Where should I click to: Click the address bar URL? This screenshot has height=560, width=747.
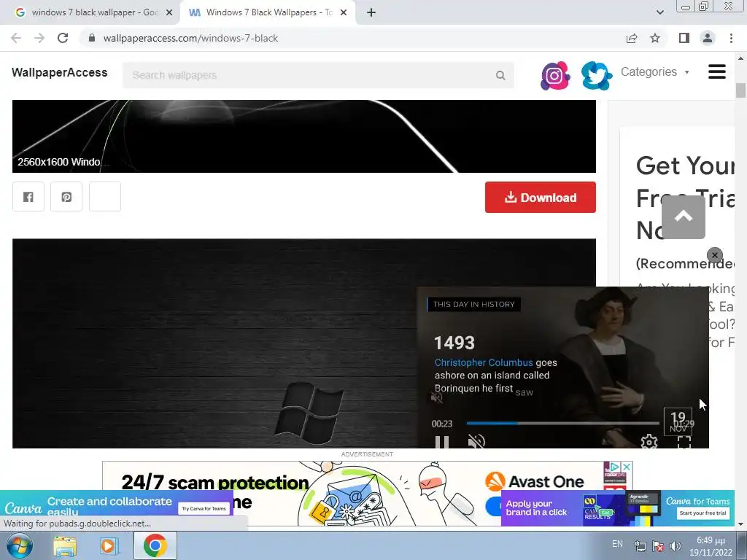(x=190, y=38)
